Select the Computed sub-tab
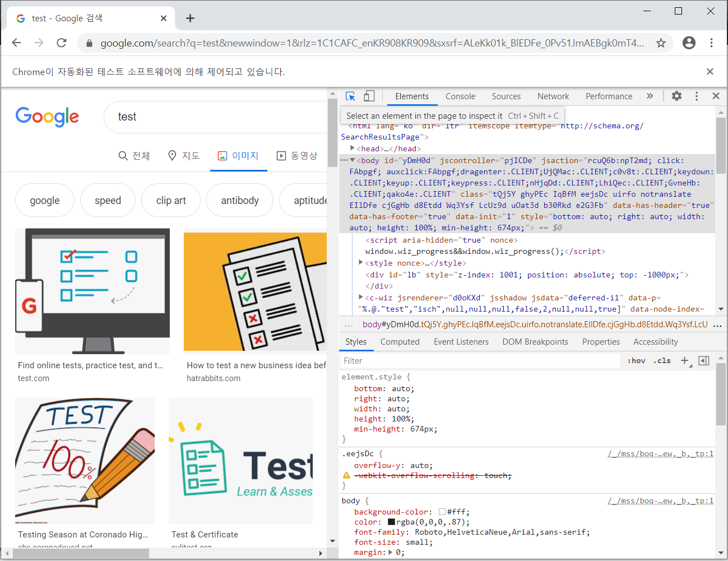 coord(400,342)
